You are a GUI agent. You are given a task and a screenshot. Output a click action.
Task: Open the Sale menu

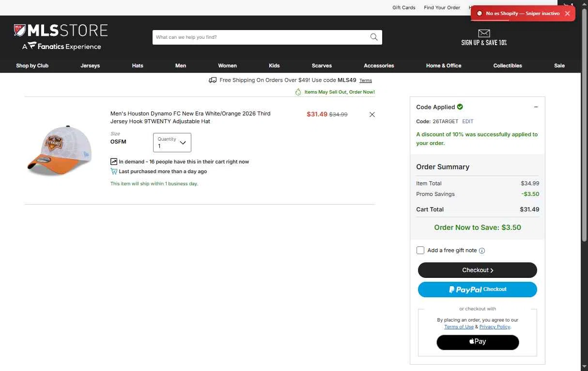pyautogui.click(x=559, y=65)
